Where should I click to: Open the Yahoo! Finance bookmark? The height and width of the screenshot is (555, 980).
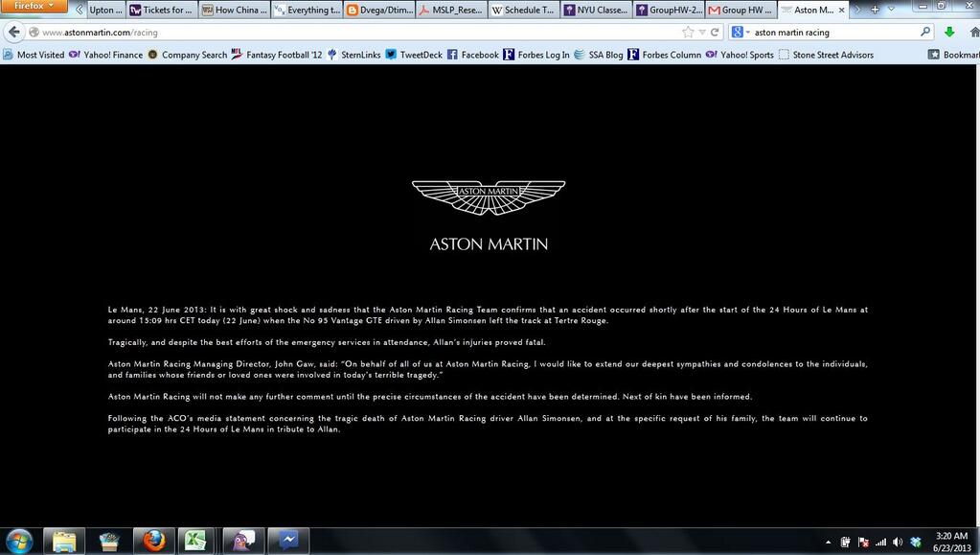(x=107, y=55)
